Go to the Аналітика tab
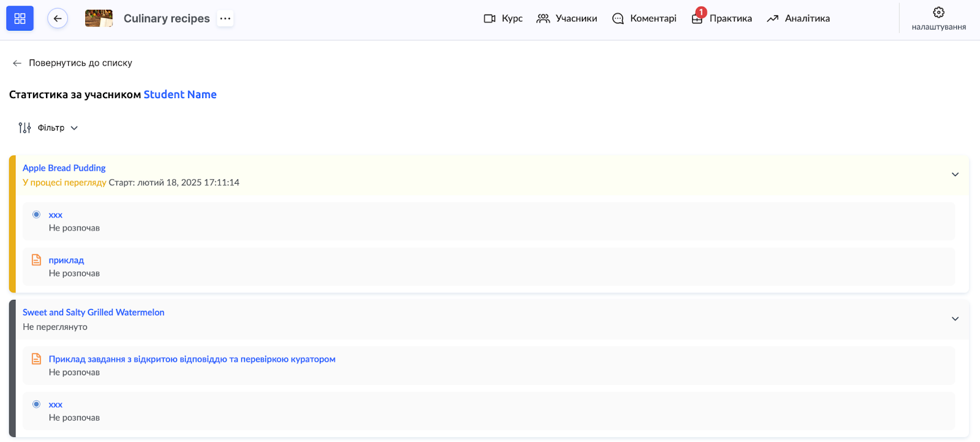980x442 pixels. 798,18
